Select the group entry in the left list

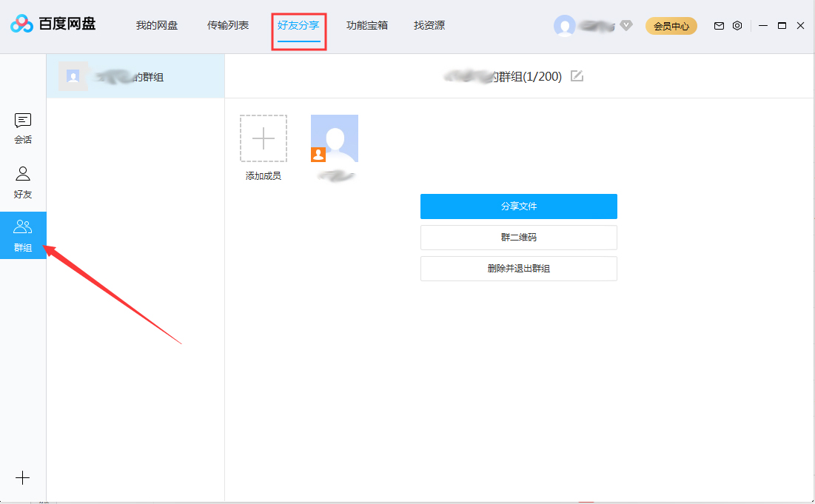coord(135,75)
